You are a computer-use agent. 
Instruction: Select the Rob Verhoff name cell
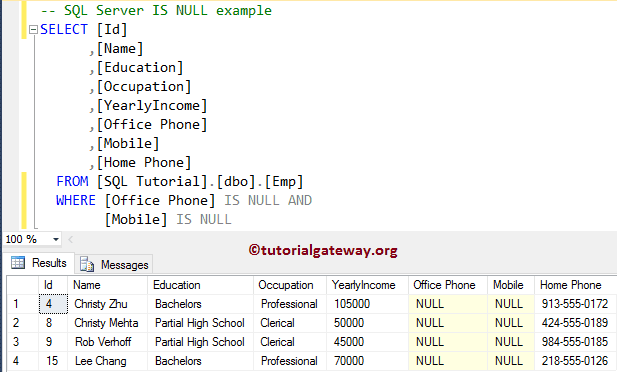pyautogui.click(x=107, y=342)
